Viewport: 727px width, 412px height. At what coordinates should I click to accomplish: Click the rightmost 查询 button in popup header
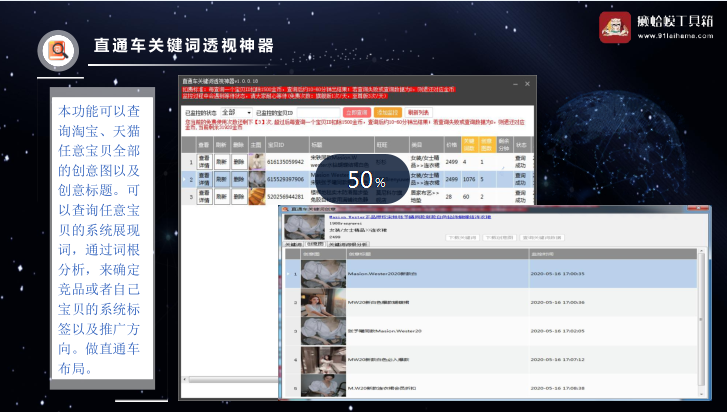point(542,237)
